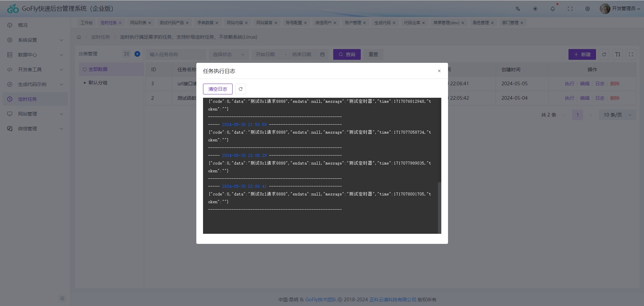Screen dimensions: 644x306
Task: Open the header settings gear
Action: pyautogui.click(x=588, y=9)
